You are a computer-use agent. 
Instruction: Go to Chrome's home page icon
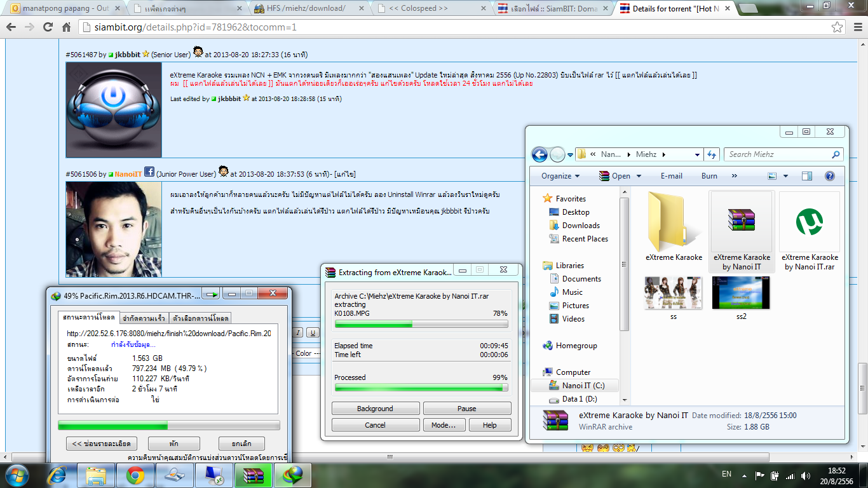[x=66, y=27]
